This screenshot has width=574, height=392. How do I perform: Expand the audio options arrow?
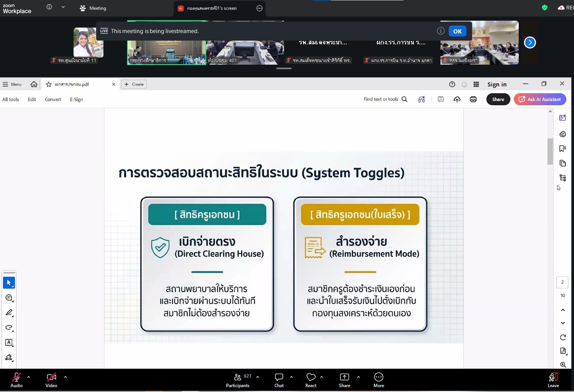pos(29,377)
